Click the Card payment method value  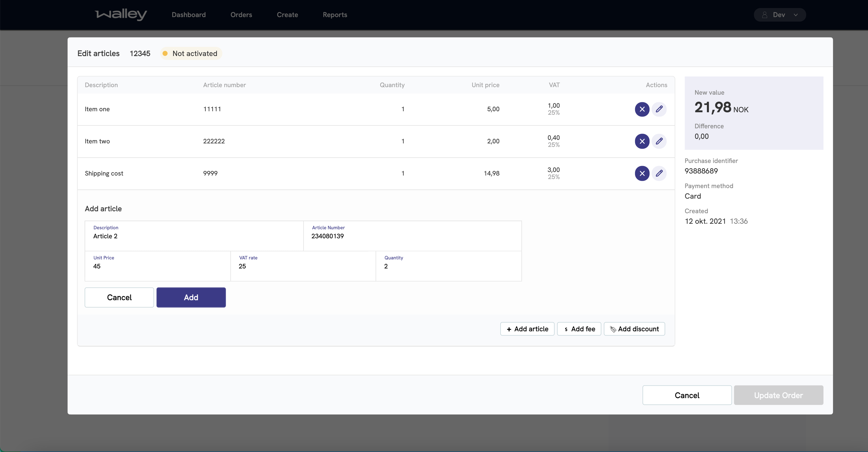(x=693, y=196)
